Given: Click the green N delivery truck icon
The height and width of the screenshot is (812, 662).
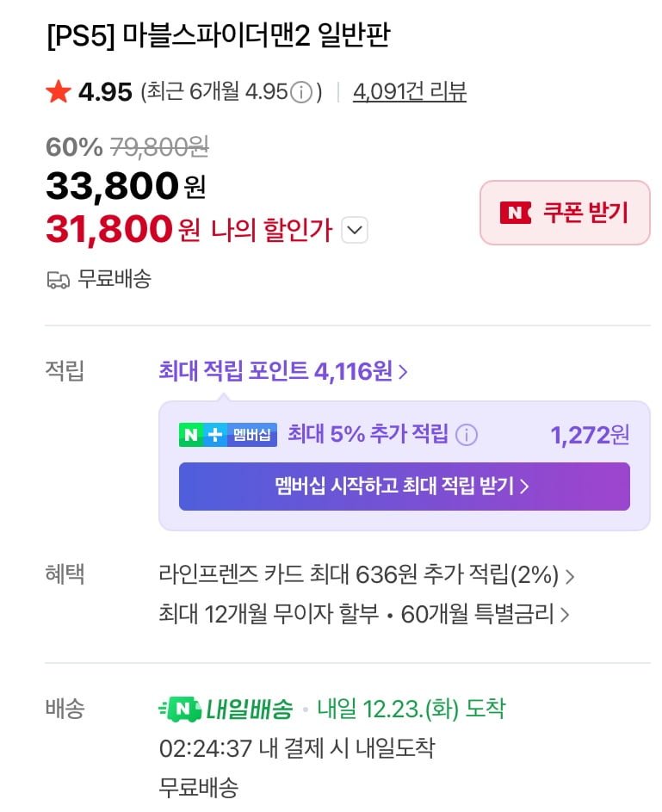Looking at the screenshot, I should pyautogui.click(x=181, y=710).
